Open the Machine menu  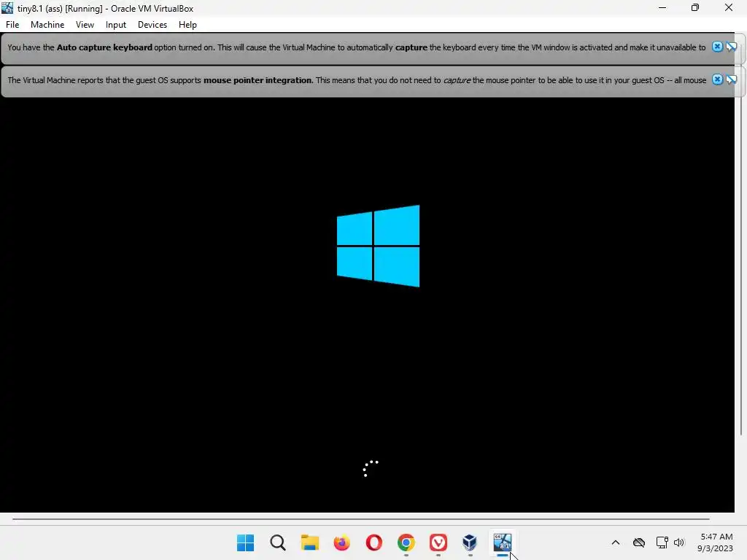(x=47, y=25)
